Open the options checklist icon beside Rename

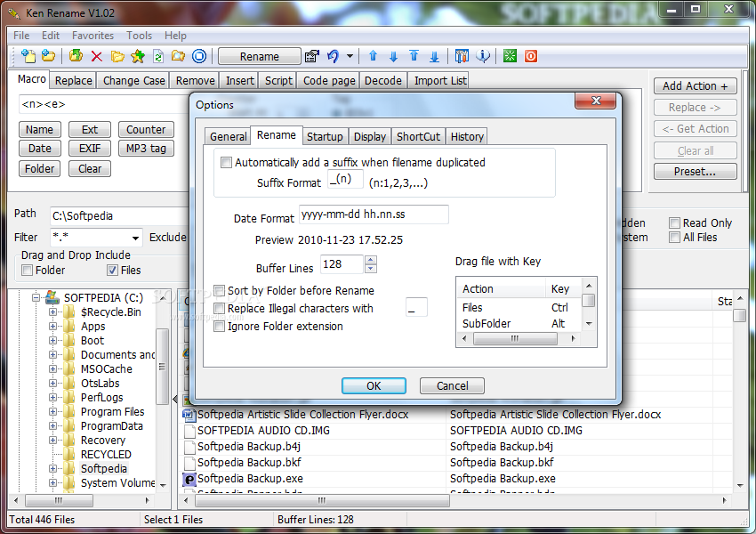click(x=312, y=56)
